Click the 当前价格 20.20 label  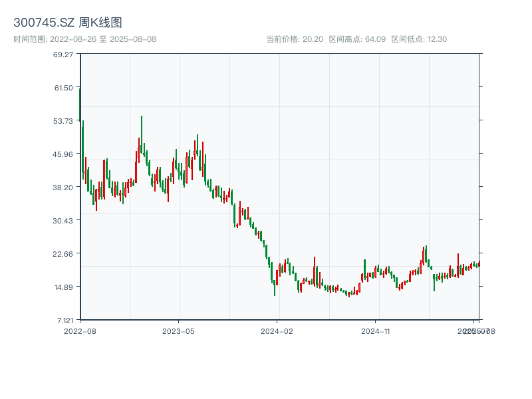(295, 39)
